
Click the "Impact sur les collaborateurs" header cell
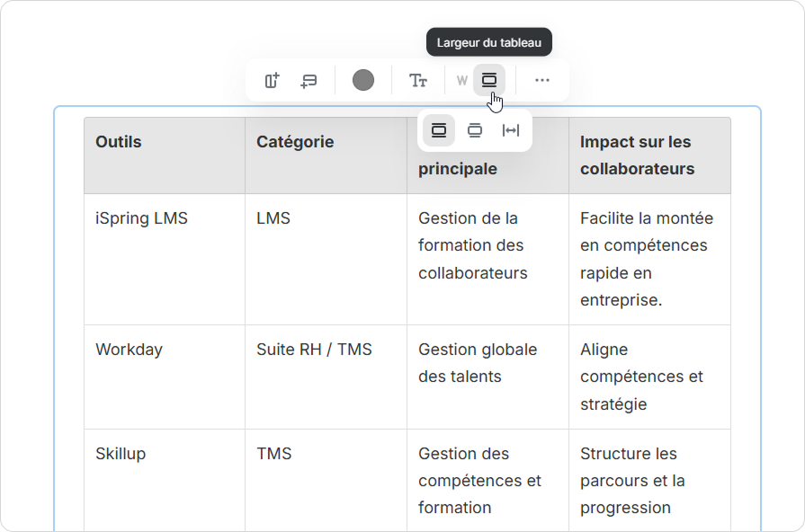637,155
